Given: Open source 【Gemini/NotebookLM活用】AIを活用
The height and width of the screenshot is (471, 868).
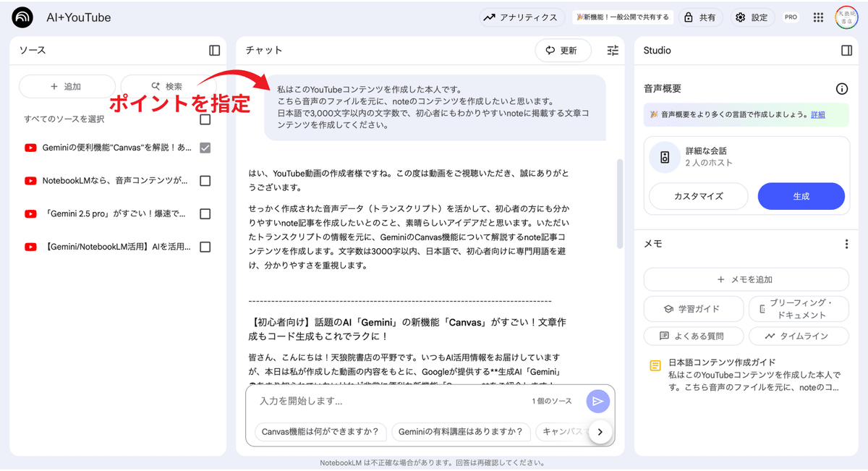Looking at the screenshot, I should [117, 247].
